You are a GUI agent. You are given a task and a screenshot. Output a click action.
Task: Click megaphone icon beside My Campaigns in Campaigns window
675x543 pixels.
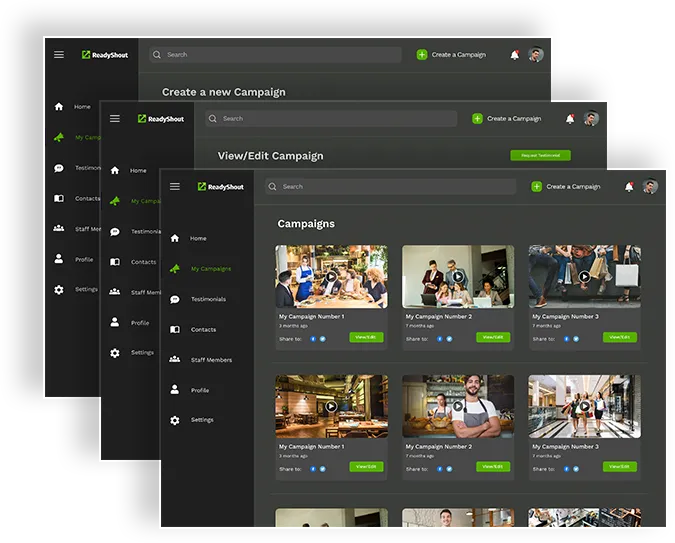coord(175,269)
